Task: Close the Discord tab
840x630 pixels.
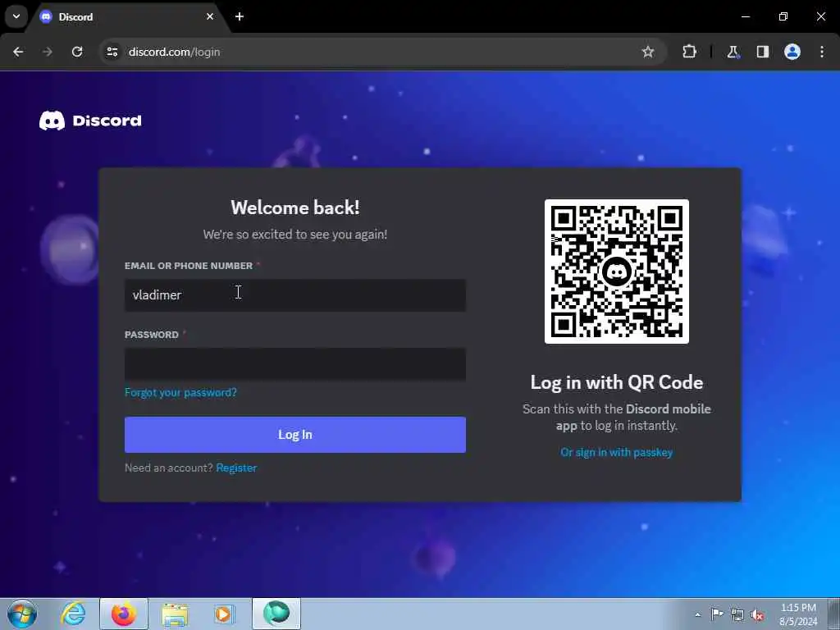Action: tap(210, 16)
